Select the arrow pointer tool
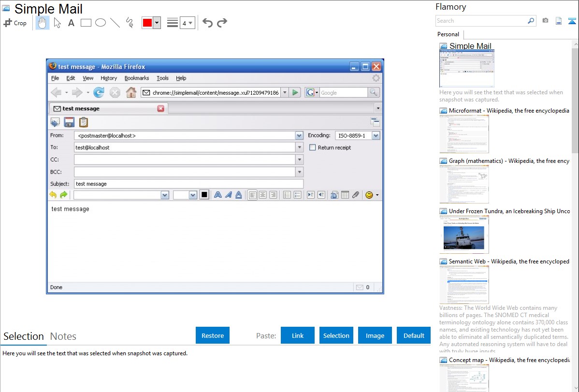This screenshot has height=392, width=579. tap(57, 23)
